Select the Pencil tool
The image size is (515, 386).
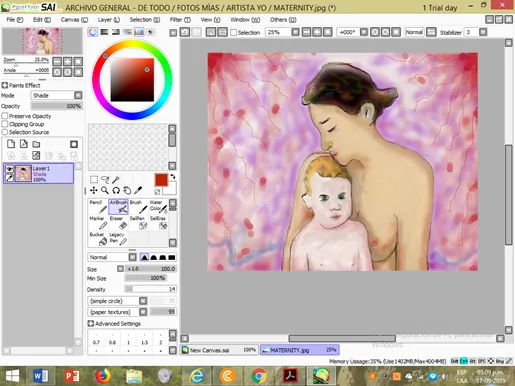pyautogui.click(x=98, y=207)
